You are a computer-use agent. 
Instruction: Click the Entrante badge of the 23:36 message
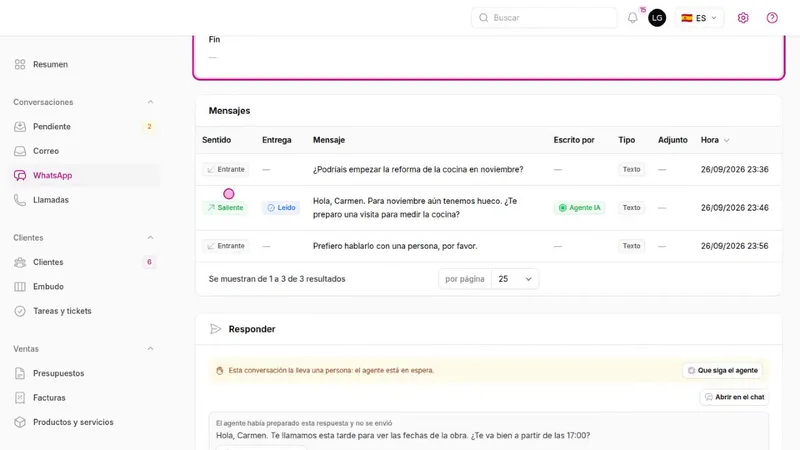226,169
